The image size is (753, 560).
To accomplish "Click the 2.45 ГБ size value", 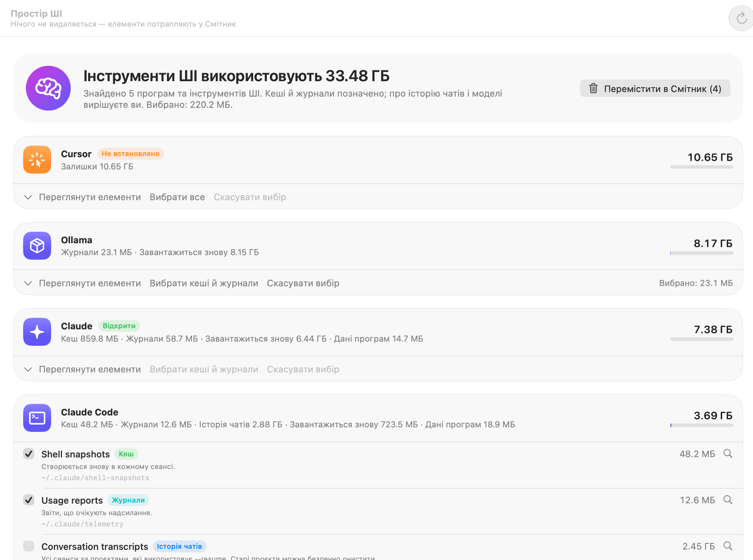I will pos(699,546).
